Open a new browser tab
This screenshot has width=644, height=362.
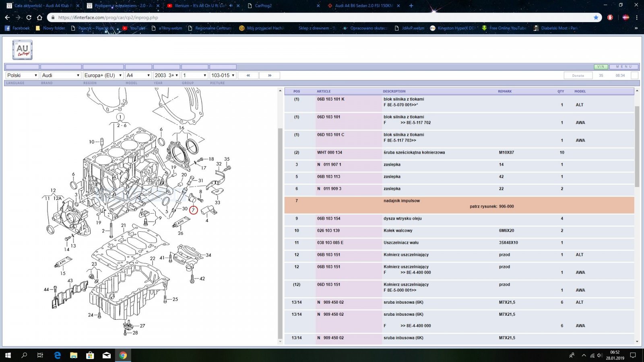coord(411,6)
